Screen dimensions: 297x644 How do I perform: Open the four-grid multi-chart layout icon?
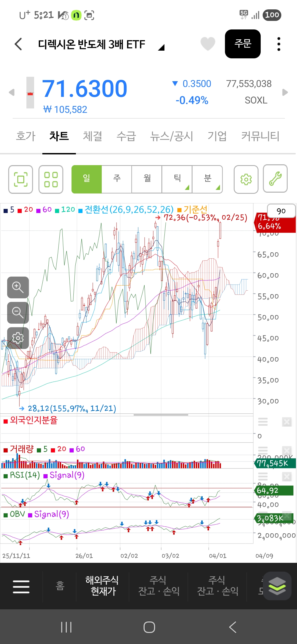tap(51, 179)
